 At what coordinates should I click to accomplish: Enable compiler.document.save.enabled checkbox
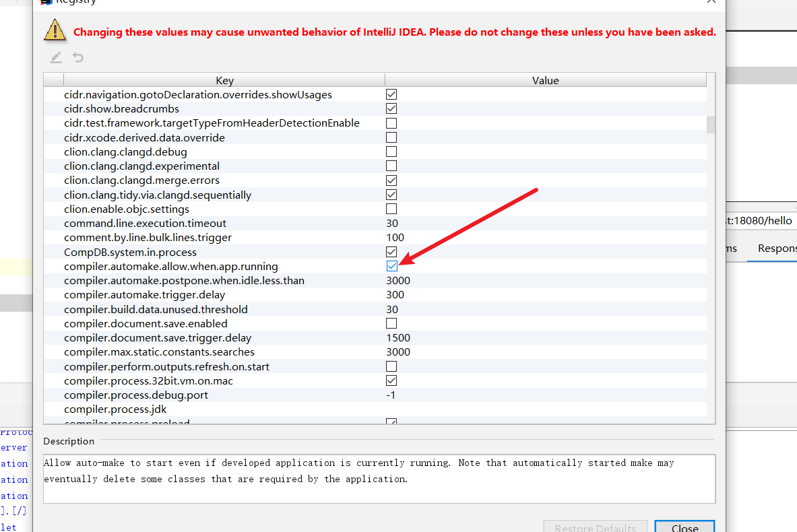(x=391, y=323)
